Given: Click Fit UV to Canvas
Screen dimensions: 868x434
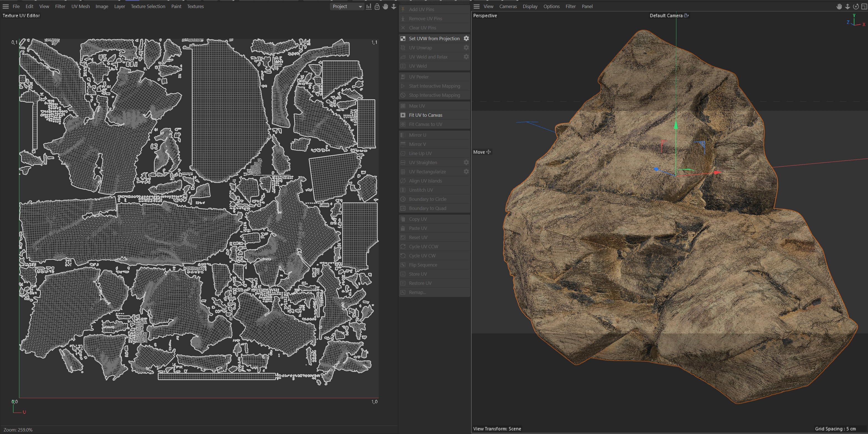Looking at the screenshot, I should pyautogui.click(x=425, y=115).
